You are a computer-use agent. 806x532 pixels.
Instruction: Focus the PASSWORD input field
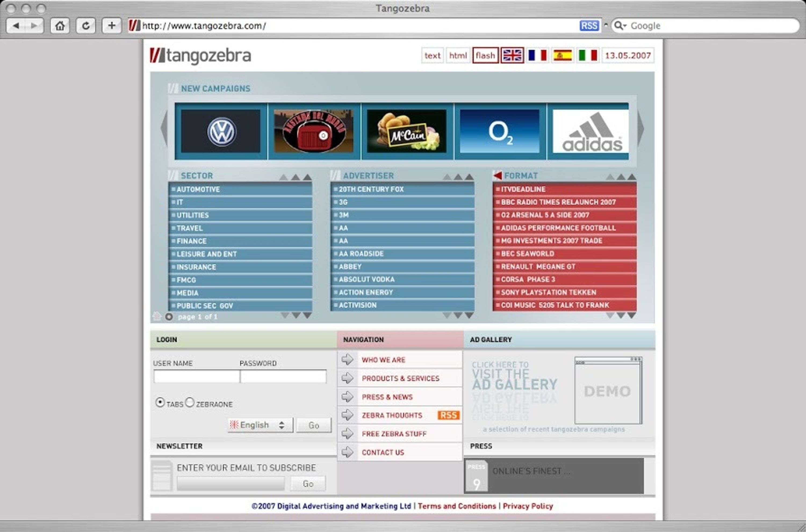tap(283, 376)
